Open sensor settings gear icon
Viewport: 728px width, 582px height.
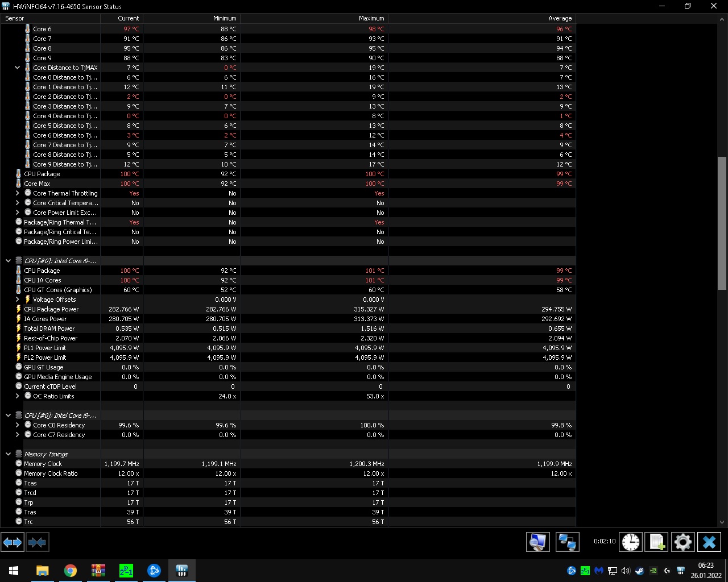point(682,542)
